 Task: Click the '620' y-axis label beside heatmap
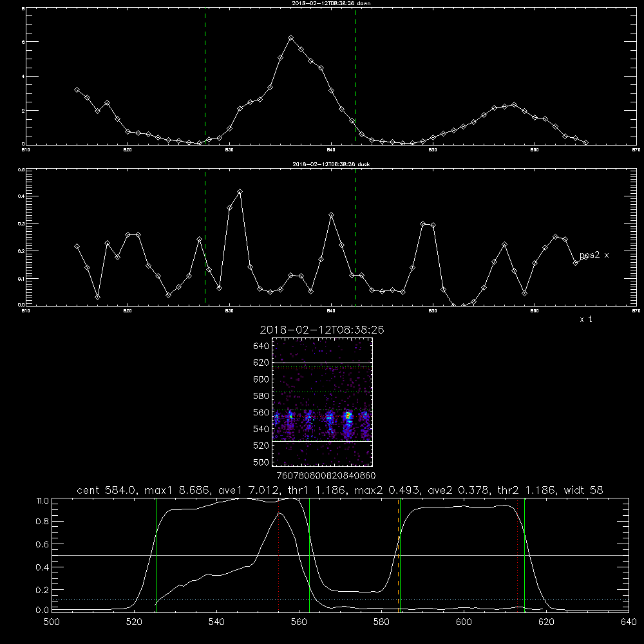(261, 363)
